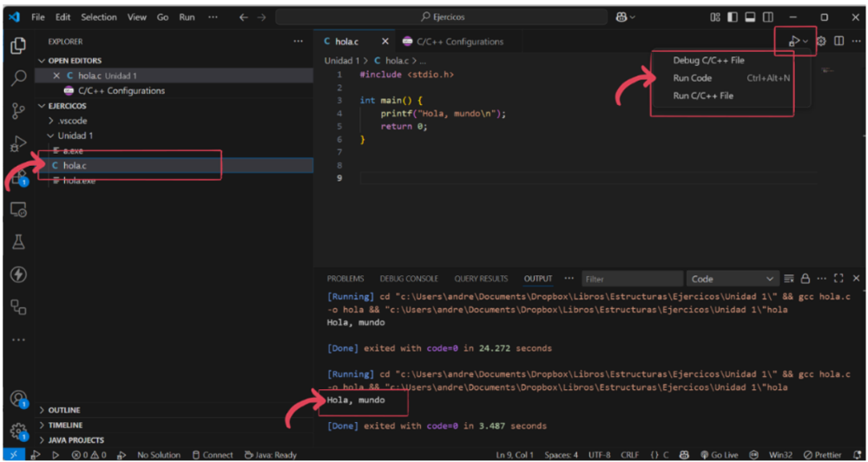868x462 pixels.
Task: Open the Accounts icon in activity bar
Action: [x=18, y=399]
